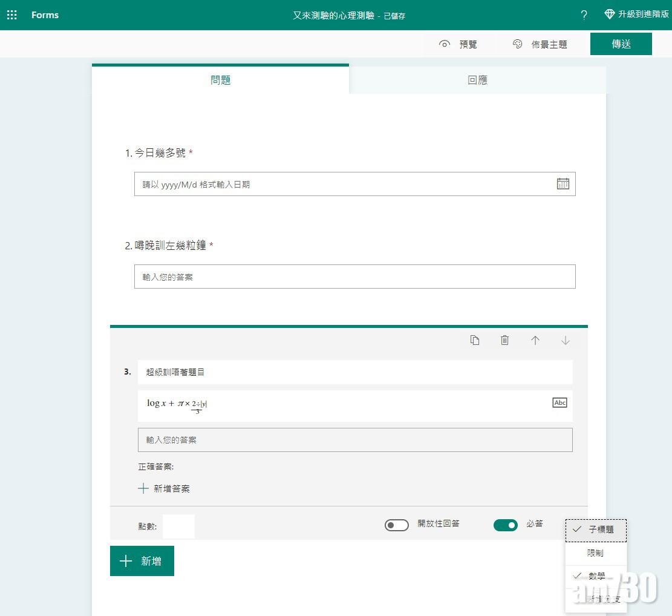Screen dimensions: 672x616
Task: Click 新增答案 to add a correct answer
Action: click(165, 489)
